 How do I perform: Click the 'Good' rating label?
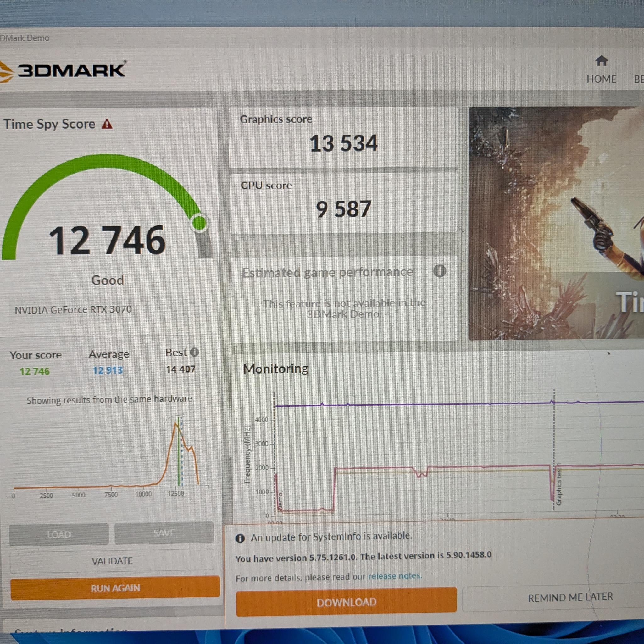point(107,280)
